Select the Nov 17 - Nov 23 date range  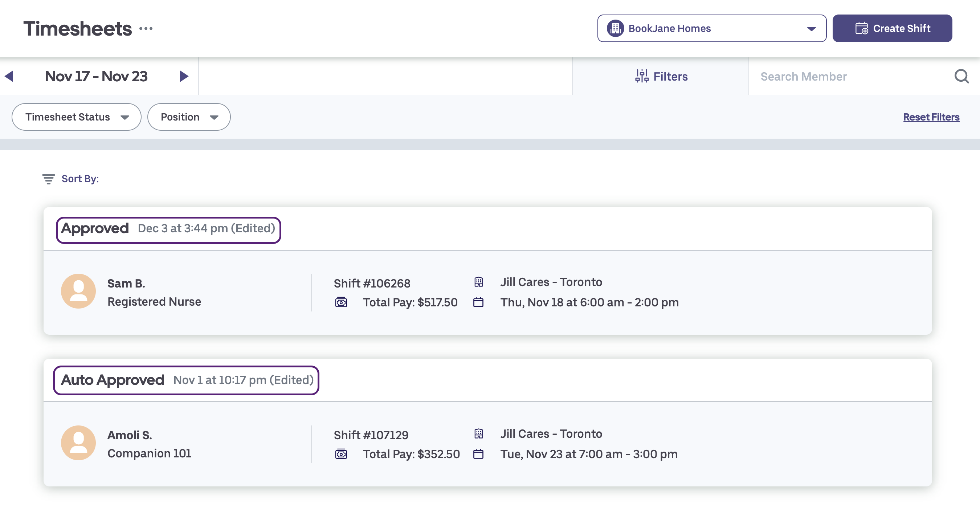click(x=96, y=76)
